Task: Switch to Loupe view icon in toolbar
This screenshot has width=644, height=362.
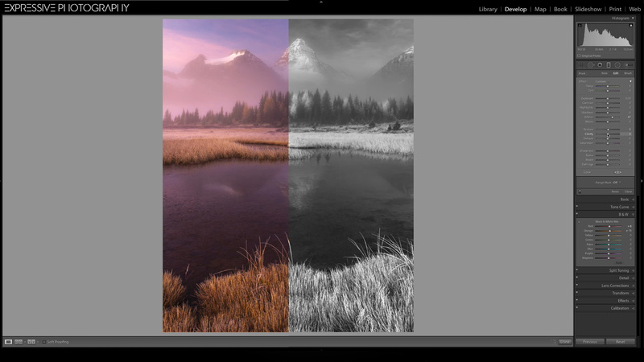Action: pyautogui.click(x=9, y=342)
